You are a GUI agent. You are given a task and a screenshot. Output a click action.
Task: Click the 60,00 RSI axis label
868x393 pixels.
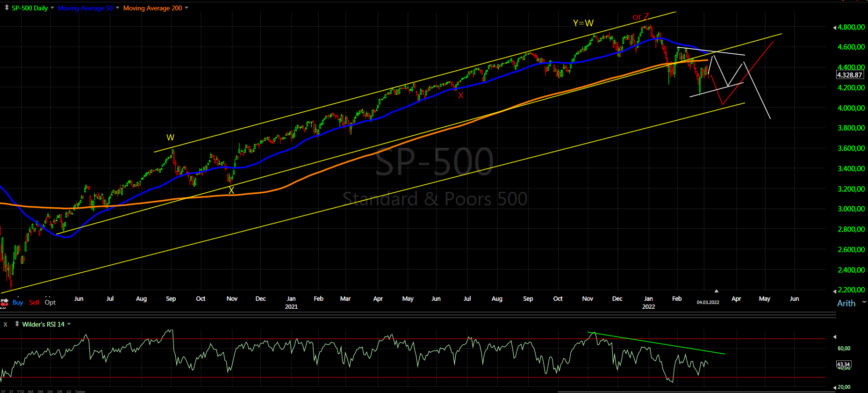click(844, 348)
